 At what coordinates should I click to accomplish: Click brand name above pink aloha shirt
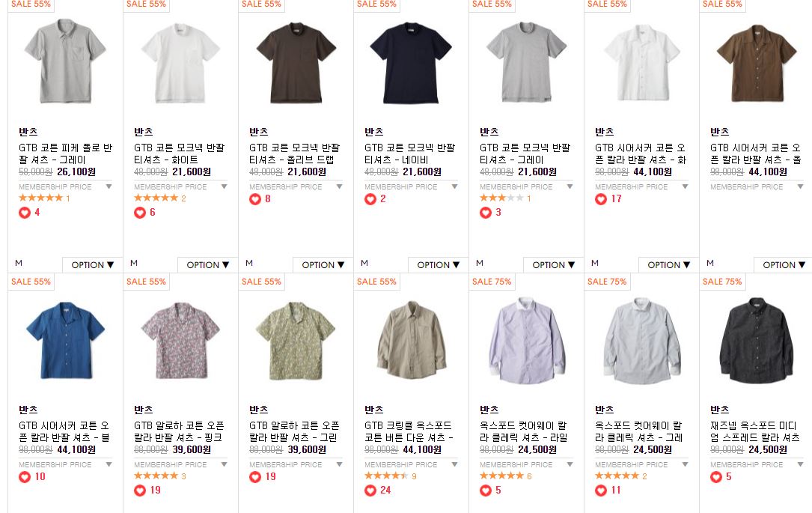[144, 410]
